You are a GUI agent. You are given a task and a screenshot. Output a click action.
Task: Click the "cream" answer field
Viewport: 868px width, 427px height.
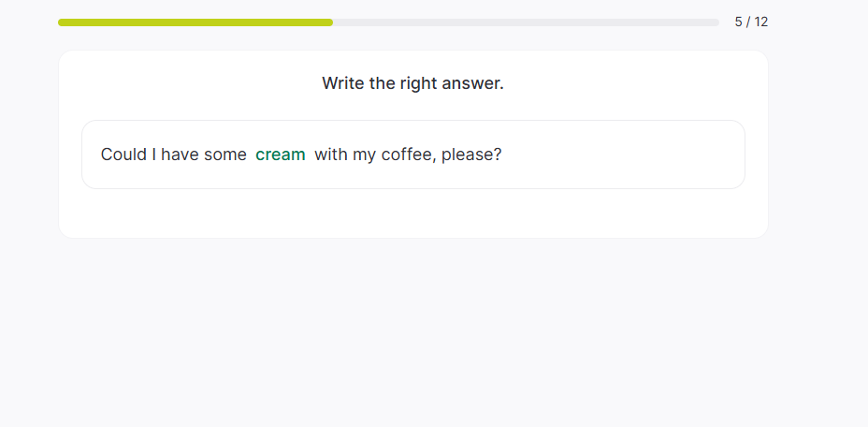(281, 155)
